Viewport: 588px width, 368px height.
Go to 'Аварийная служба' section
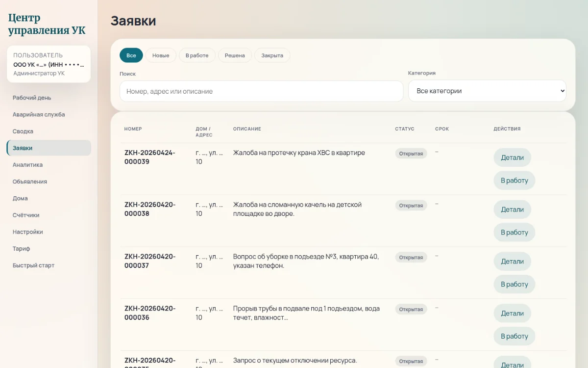pyautogui.click(x=49, y=114)
